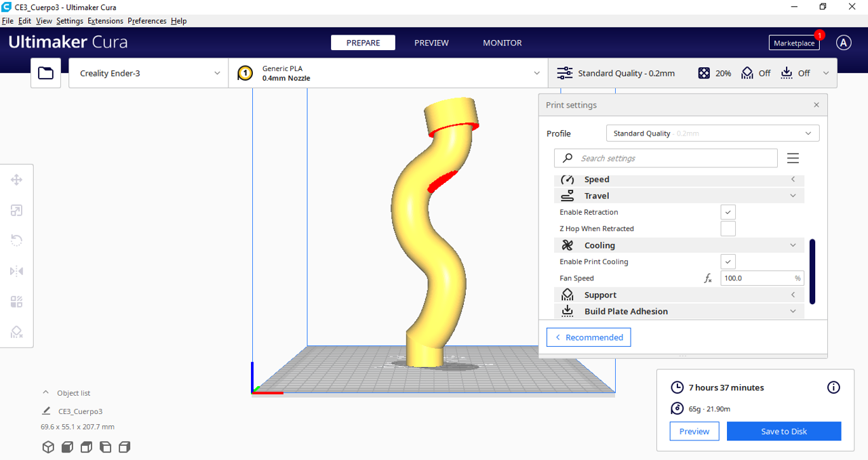Switch to the MONITOR stage
This screenshot has width=868, height=460.
point(502,43)
